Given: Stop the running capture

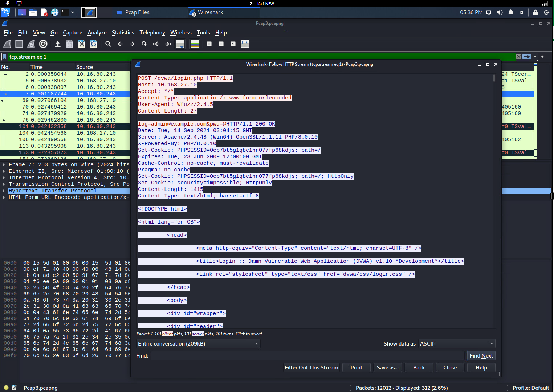Looking at the screenshot, I should point(19,44).
